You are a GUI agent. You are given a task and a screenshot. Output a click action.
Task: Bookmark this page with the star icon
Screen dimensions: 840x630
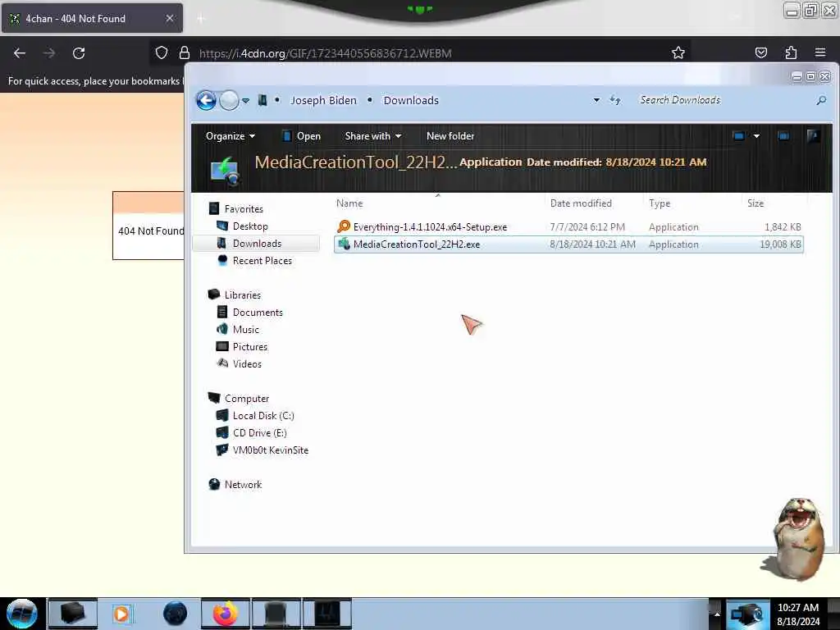(x=678, y=52)
